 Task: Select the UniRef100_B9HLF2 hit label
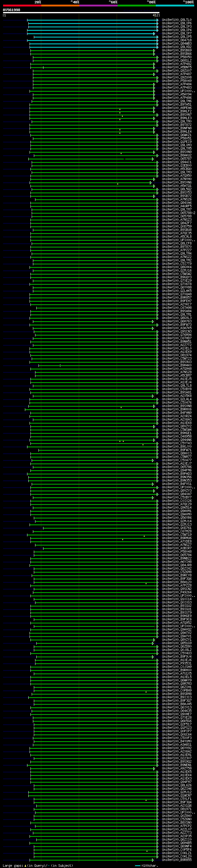click(x=176, y=111)
